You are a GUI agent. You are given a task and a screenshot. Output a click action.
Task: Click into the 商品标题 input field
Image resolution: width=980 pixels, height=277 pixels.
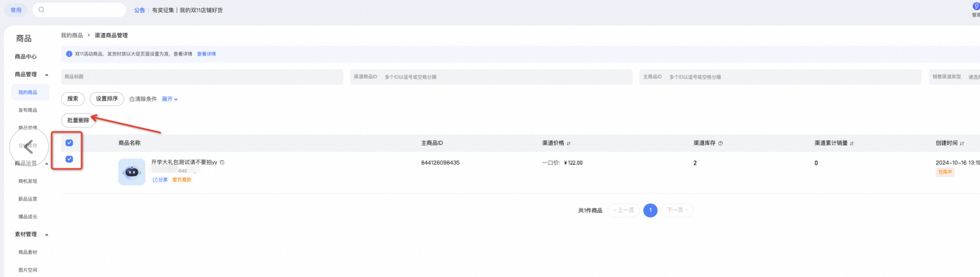pos(202,77)
